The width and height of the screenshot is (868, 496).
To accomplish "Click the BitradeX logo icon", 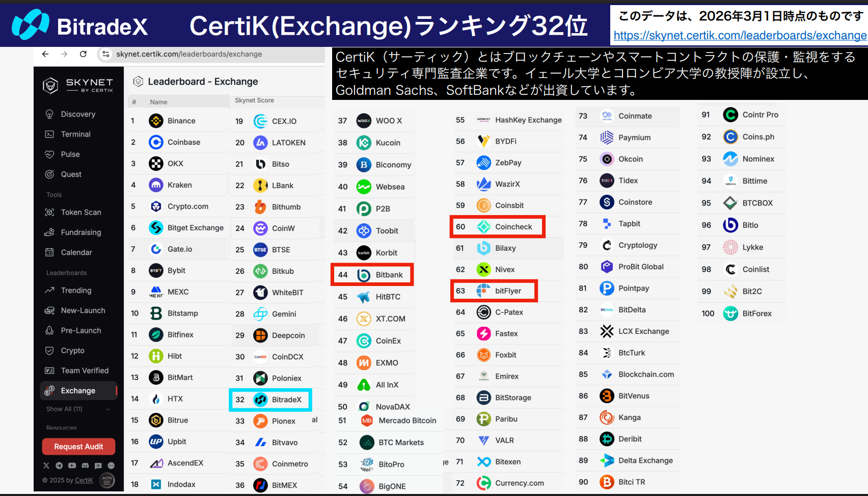I will pos(260,400).
